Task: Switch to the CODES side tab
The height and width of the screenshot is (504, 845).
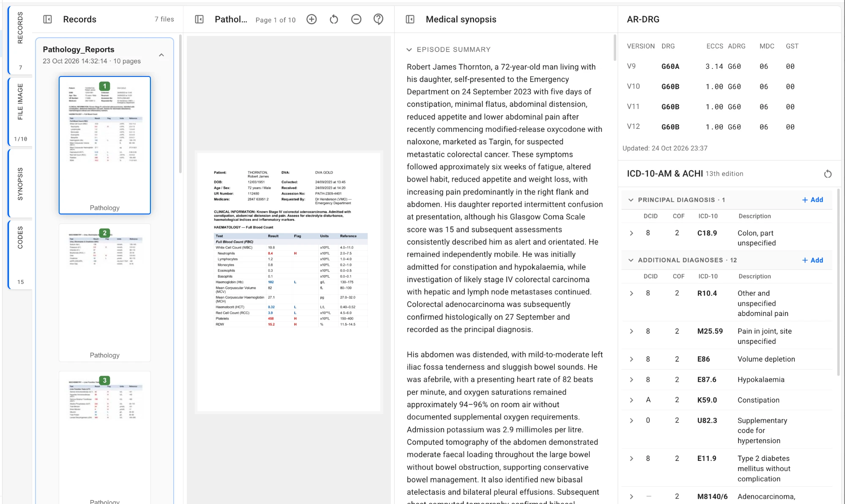Action: coord(20,255)
